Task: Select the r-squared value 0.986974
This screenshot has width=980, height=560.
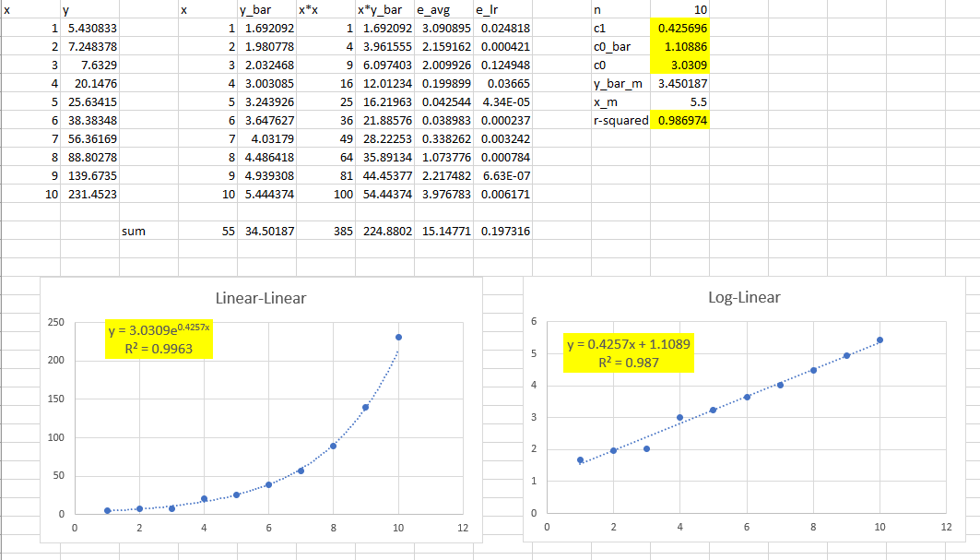Action: [680, 120]
